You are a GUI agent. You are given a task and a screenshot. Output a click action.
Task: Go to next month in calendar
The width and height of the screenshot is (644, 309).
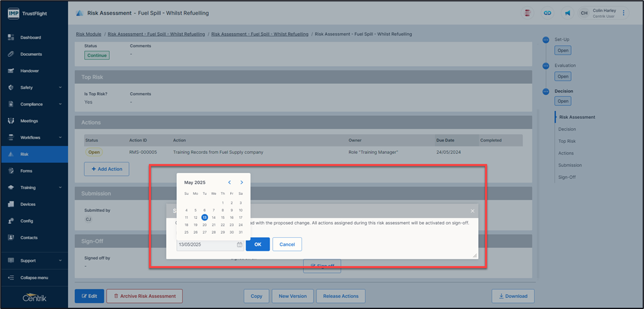pyautogui.click(x=241, y=182)
